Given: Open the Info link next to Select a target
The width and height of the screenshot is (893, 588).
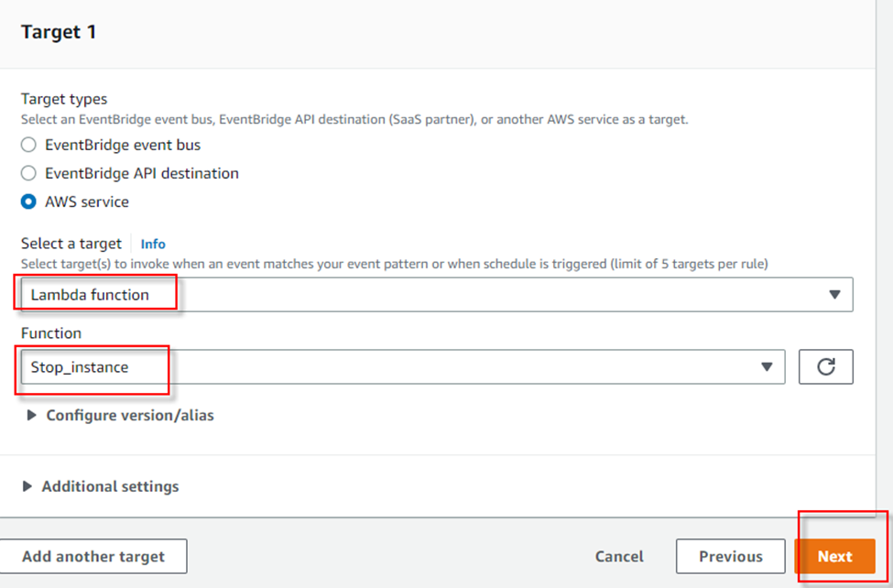Looking at the screenshot, I should click(x=153, y=244).
